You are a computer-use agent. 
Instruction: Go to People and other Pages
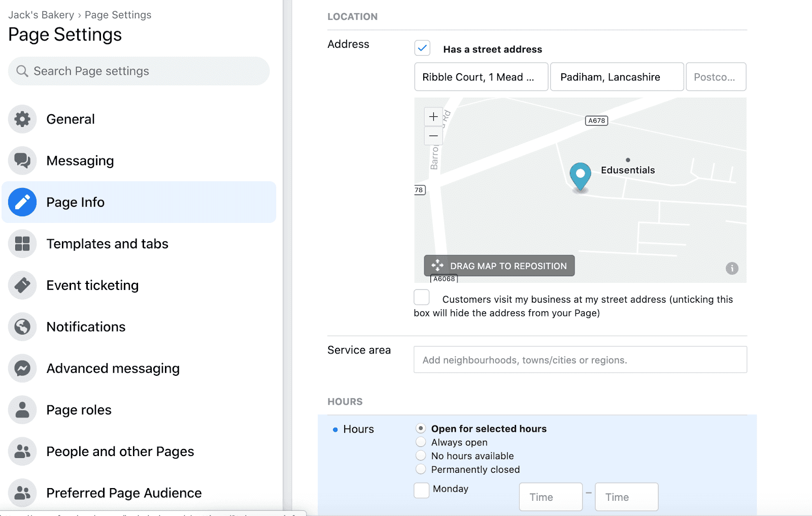pos(120,451)
